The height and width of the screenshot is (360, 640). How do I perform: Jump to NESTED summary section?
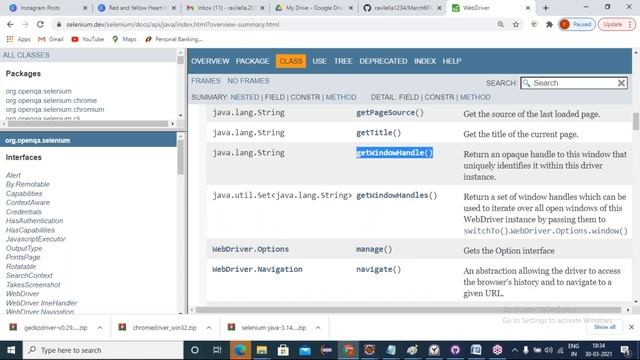pos(244,97)
